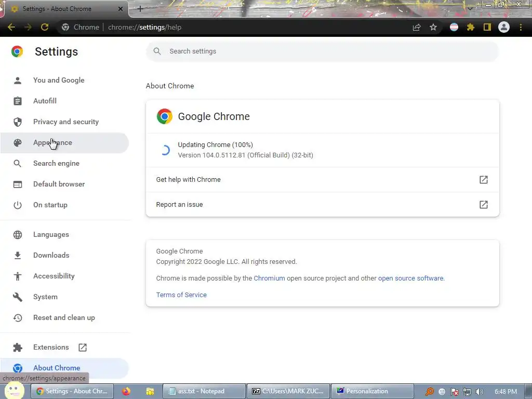Click external-link icon for Report an issue
The width and height of the screenshot is (532, 399).
pyautogui.click(x=484, y=205)
